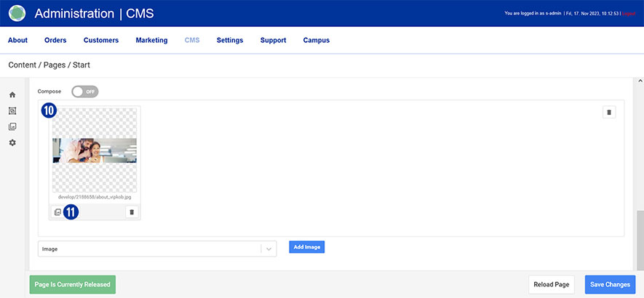Delete the about_vipkob.jpg image tile
Screen dimensions: 644x298
point(131,212)
